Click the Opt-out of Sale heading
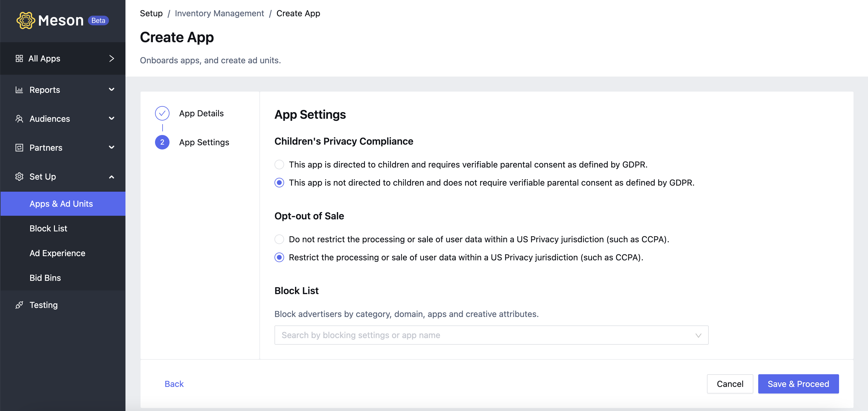The height and width of the screenshot is (411, 868). click(x=309, y=216)
